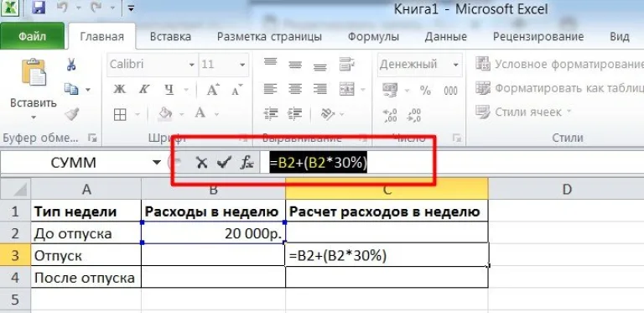644x313 pixels.
Task: Click the Center text icon
Action: click(295, 89)
